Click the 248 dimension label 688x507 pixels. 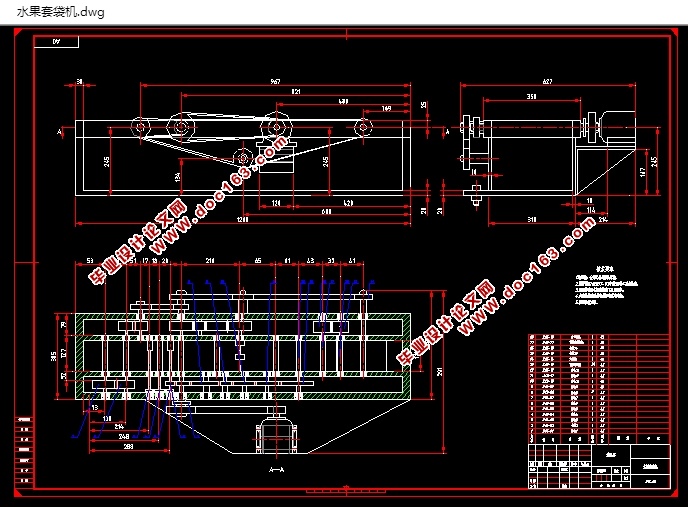(124, 436)
